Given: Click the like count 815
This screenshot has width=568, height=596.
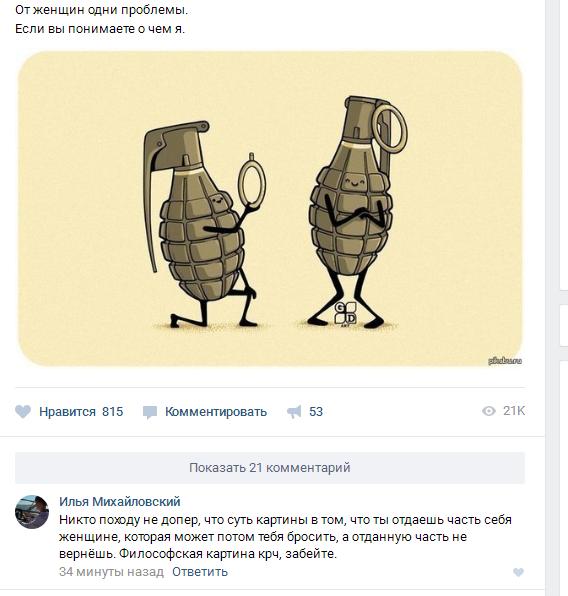Looking at the screenshot, I should tap(113, 412).
